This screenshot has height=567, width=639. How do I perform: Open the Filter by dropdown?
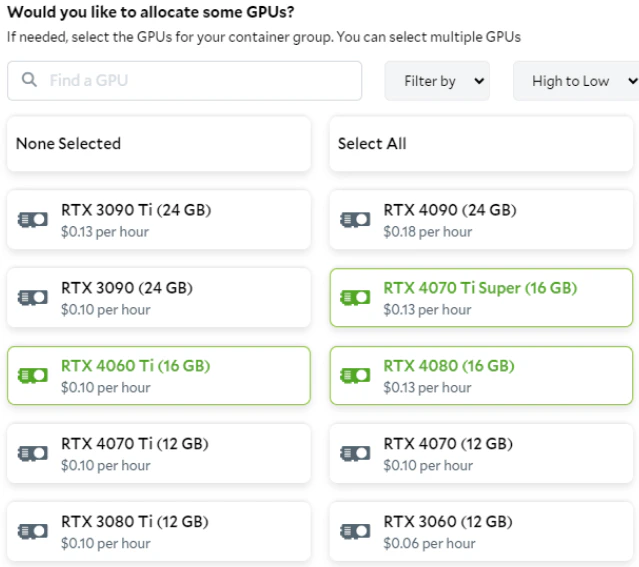pyautogui.click(x=438, y=81)
